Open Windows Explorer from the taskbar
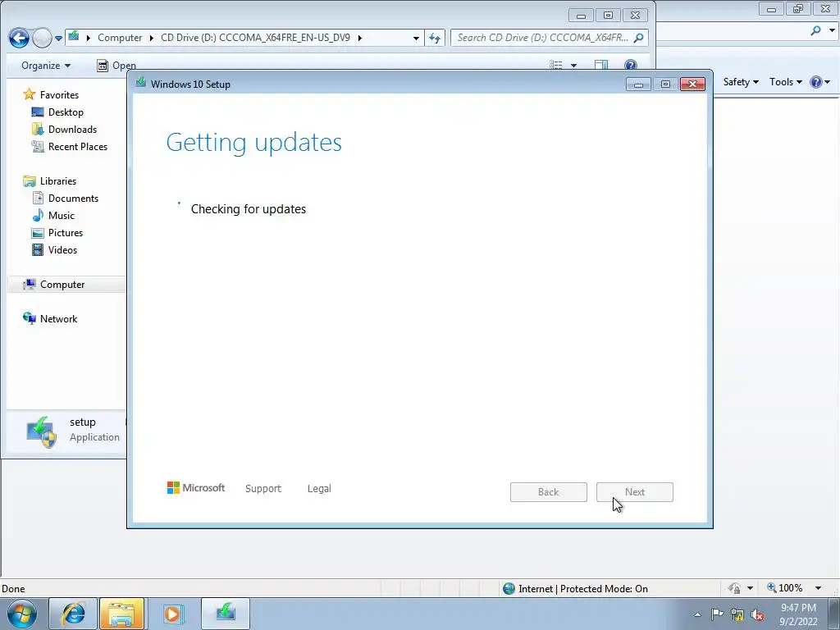This screenshot has height=630, width=840. coord(121,614)
